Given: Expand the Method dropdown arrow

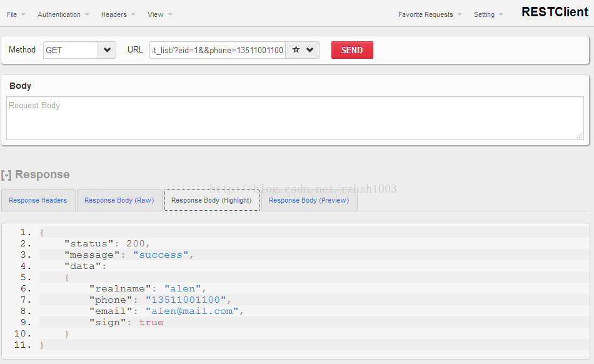Looking at the screenshot, I should coord(107,50).
